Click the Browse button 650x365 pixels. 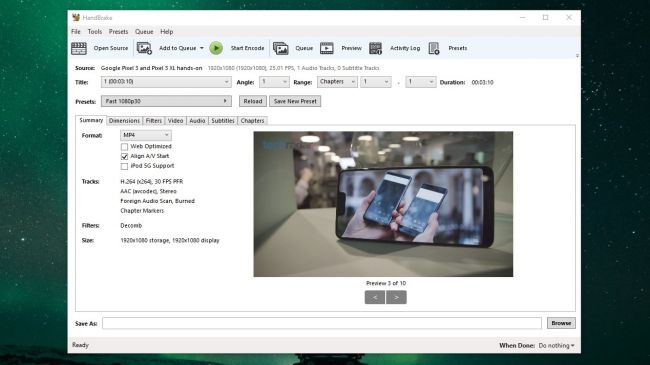[561, 323]
